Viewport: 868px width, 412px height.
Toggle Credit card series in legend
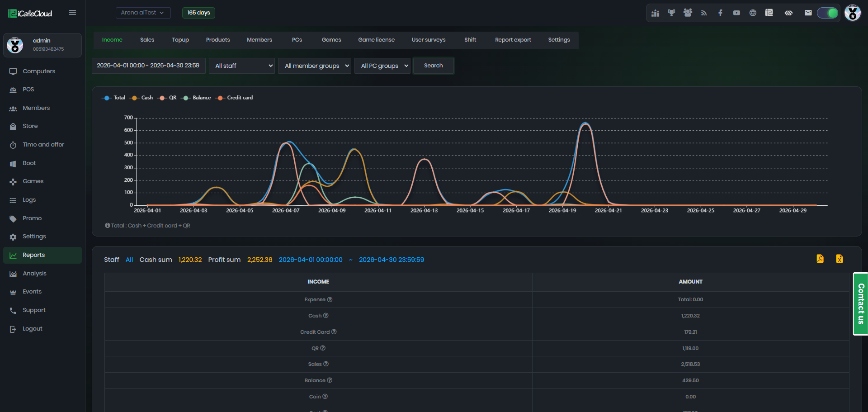click(235, 98)
